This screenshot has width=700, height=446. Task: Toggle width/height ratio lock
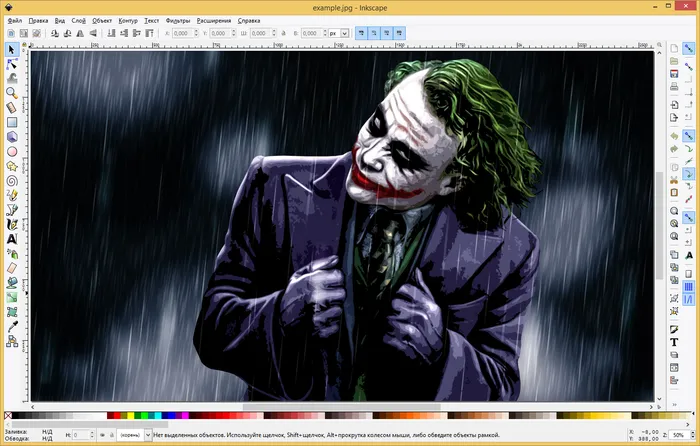pos(284,33)
